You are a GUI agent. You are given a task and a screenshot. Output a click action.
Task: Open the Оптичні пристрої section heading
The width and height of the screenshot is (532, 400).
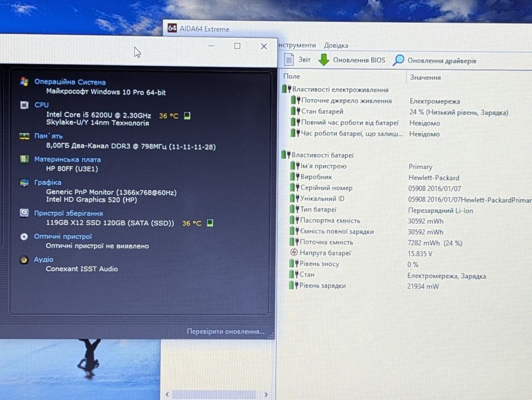pos(63,236)
